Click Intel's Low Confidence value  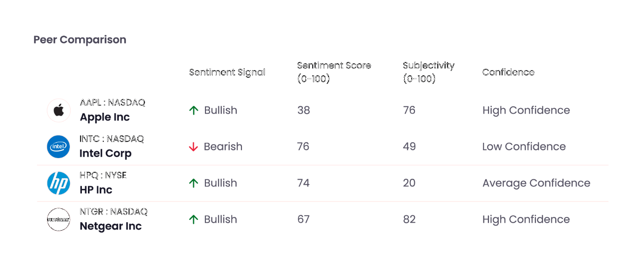(x=524, y=147)
